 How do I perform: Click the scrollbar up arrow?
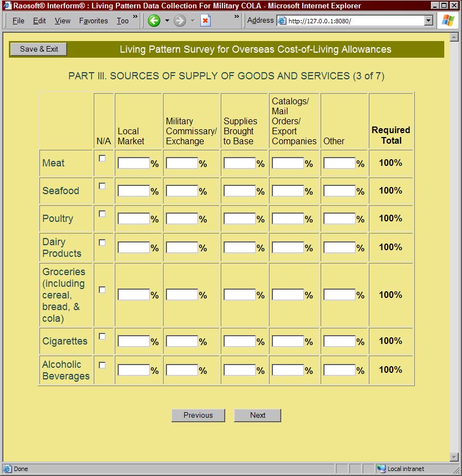click(454, 38)
